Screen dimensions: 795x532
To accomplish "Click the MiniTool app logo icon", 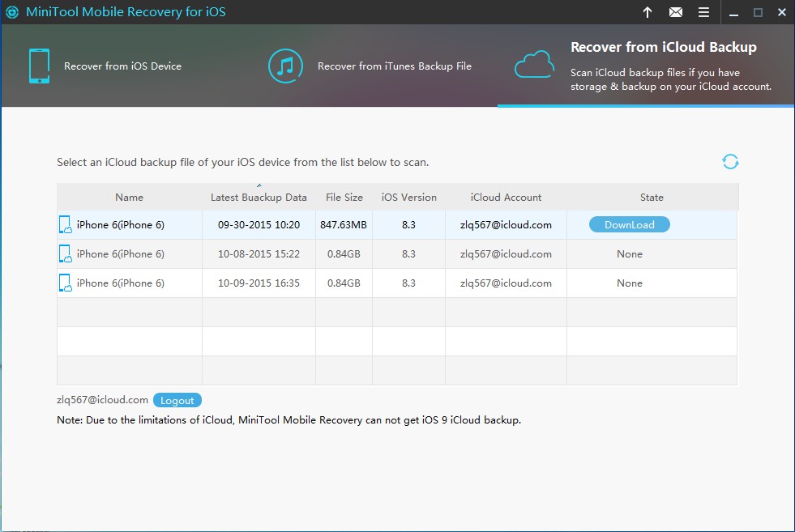I will click(12, 12).
